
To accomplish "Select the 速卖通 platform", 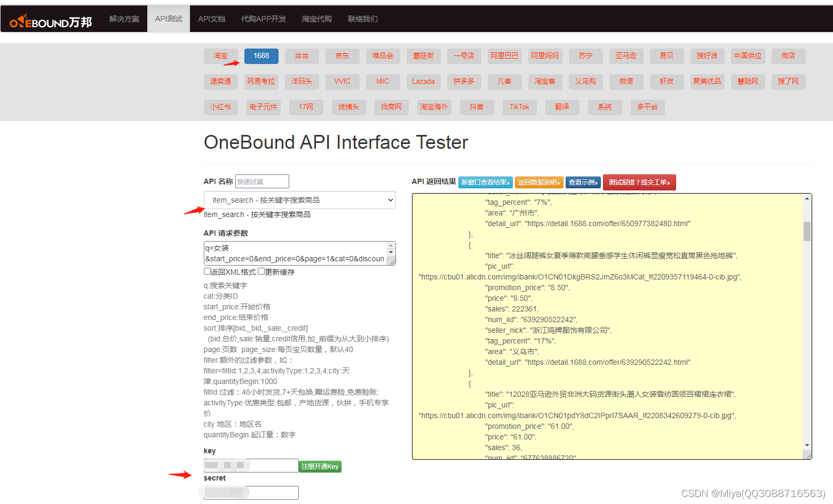I will (x=220, y=82).
